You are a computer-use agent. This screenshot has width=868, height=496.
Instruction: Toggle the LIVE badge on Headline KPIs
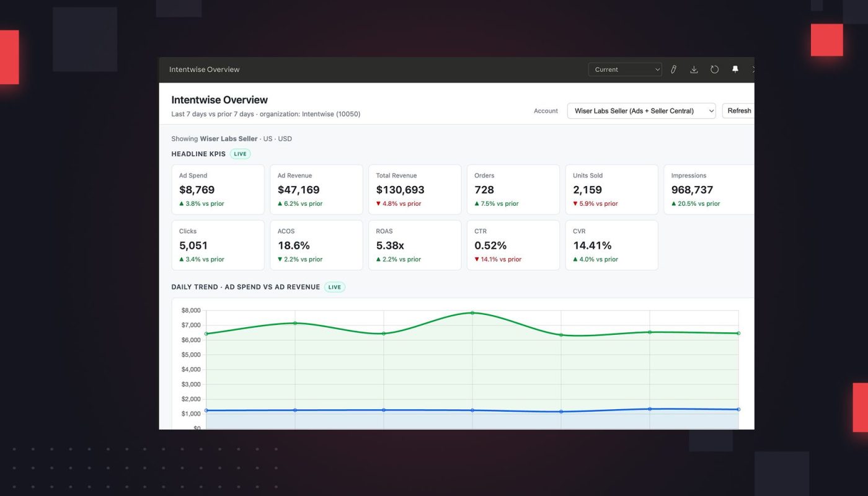[x=240, y=153]
